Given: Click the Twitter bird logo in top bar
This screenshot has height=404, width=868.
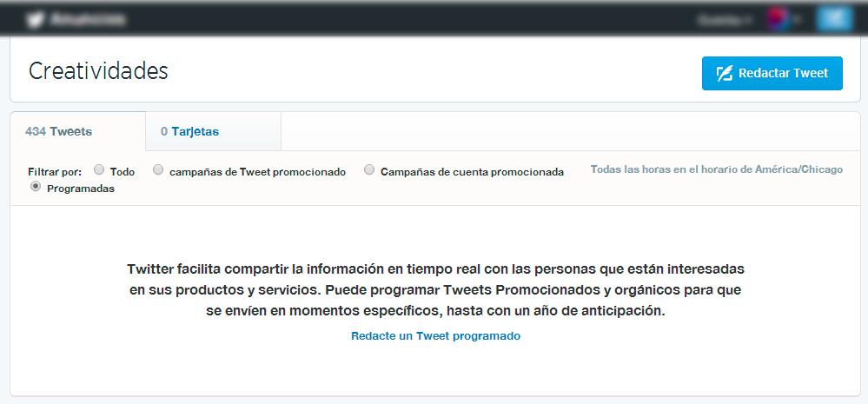Looking at the screenshot, I should point(36,20).
